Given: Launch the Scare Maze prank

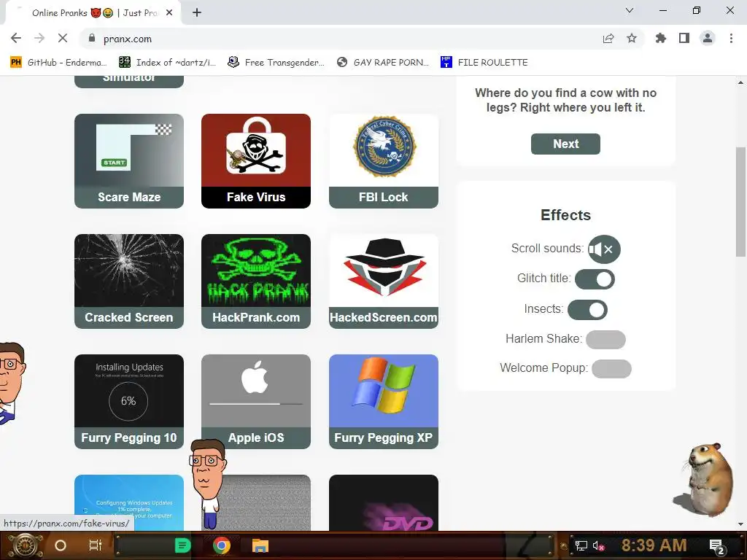Looking at the screenshot, I should (129, 161).
